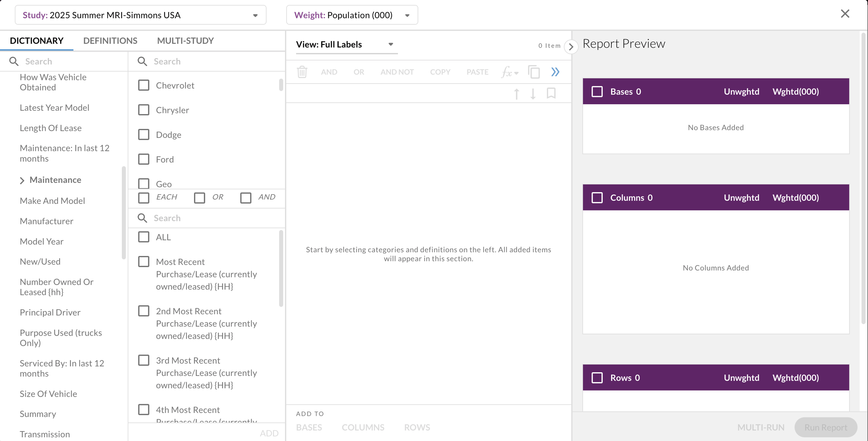Screen dimensions: 868x441
Task: Click the bookmark icon
Action: [551, 93]
